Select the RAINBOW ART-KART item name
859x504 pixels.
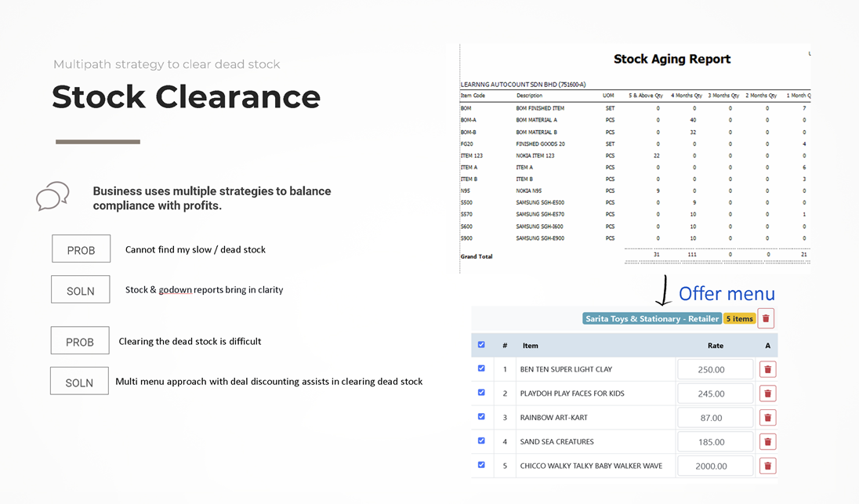554,418
